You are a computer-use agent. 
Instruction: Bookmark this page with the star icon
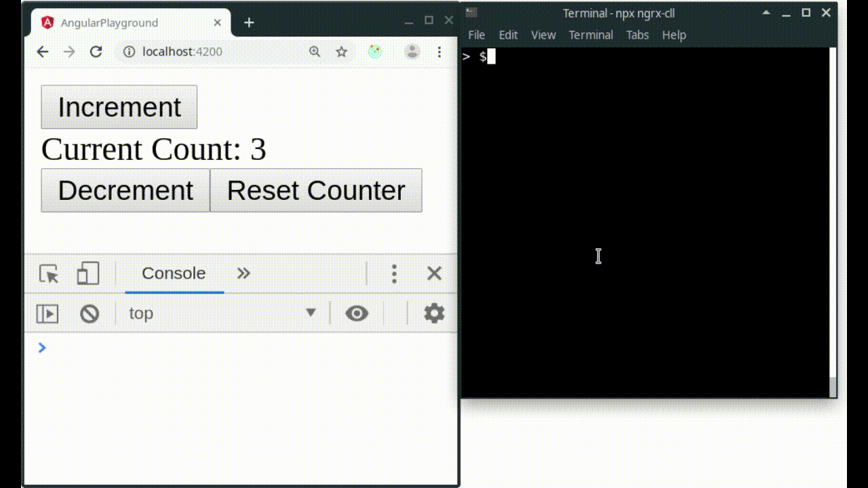point(342,52)
